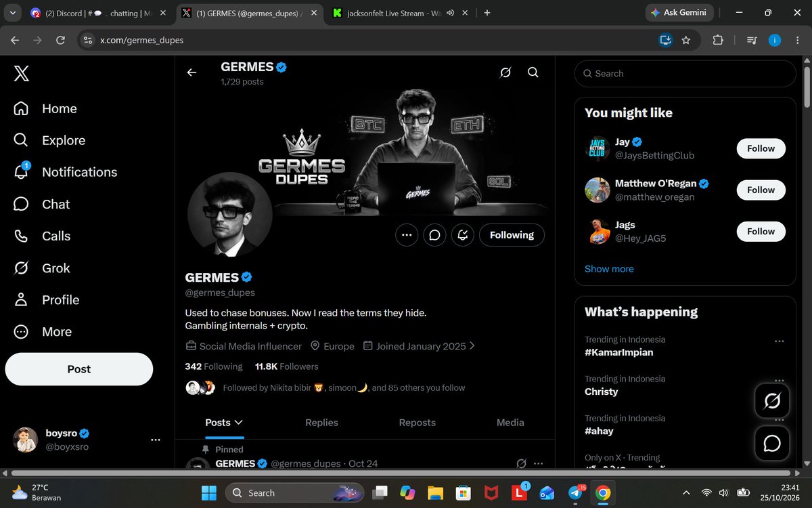This screenshot has width=812, height=508.
Task: Open Grok icon in the profile header
Action: pos(505,72)
